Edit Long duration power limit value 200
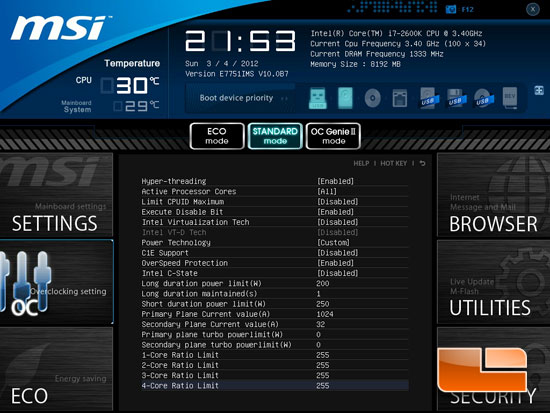The width and height of the screenshot is (550, 413). (x=323, y=284)
